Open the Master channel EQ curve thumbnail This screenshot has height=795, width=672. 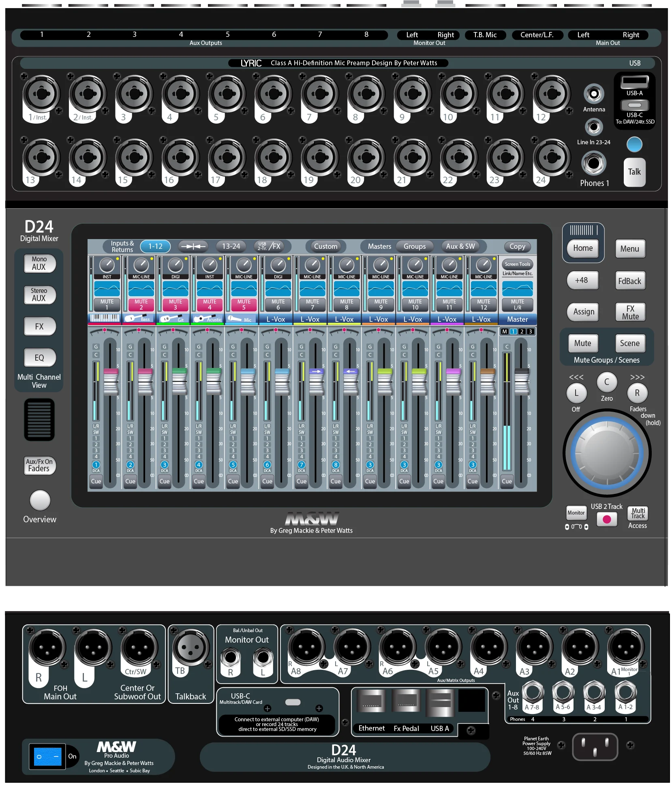point(518,289)
